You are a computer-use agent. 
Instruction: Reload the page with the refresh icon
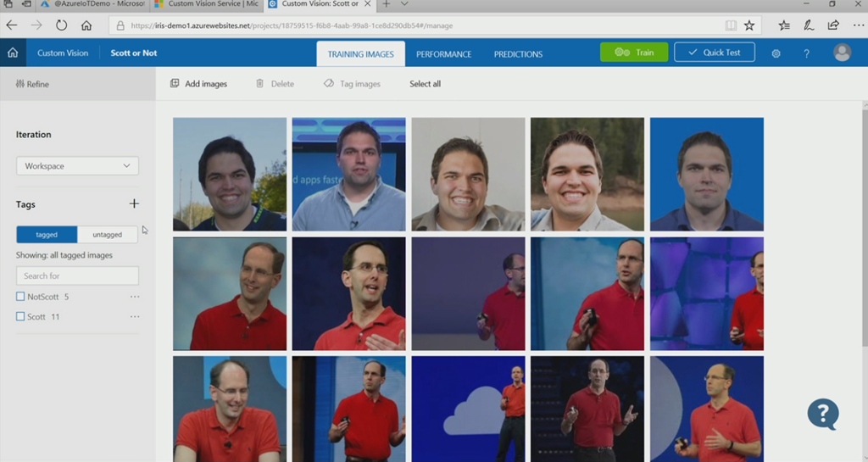(x=61, y=25)
